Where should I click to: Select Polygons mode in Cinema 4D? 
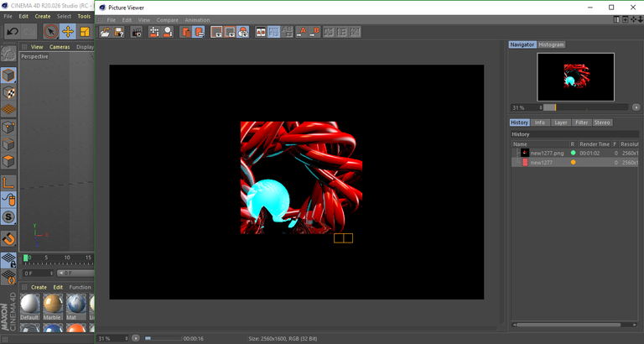pyautogui.click(x=8, y=161)
